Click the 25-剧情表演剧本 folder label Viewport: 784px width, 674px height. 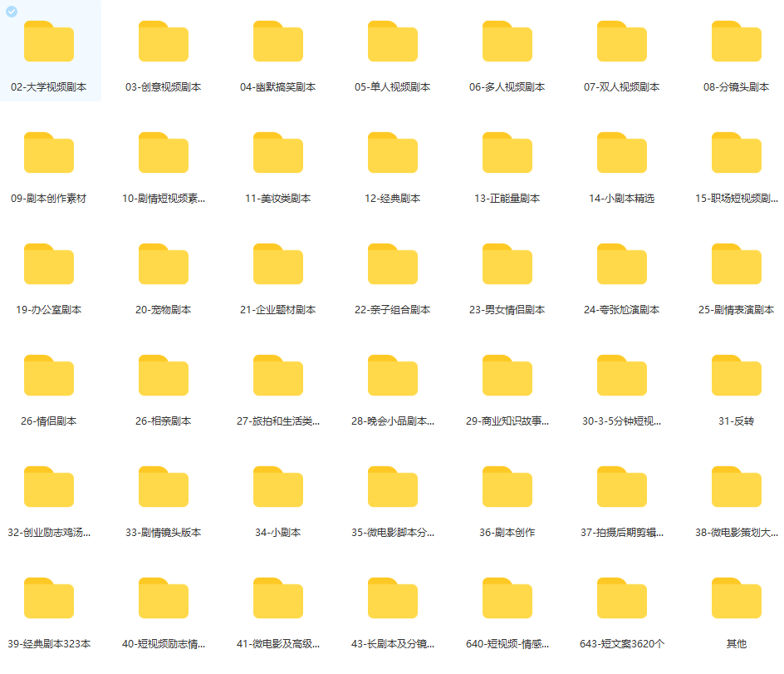tap(737, 310)
